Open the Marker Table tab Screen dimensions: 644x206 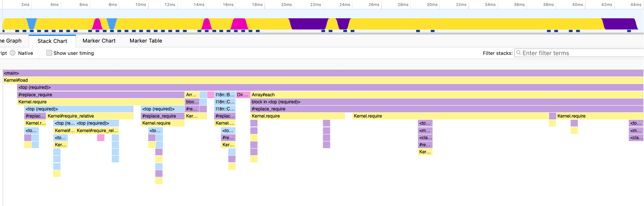click(146, 41)
